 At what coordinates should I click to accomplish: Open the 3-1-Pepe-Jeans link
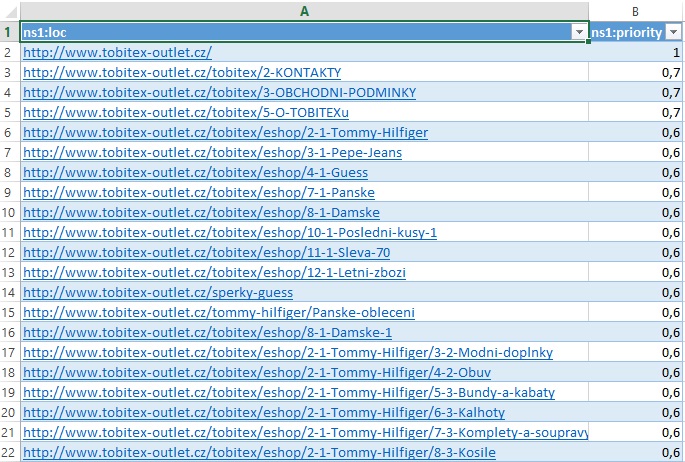(x=212, y=153)
